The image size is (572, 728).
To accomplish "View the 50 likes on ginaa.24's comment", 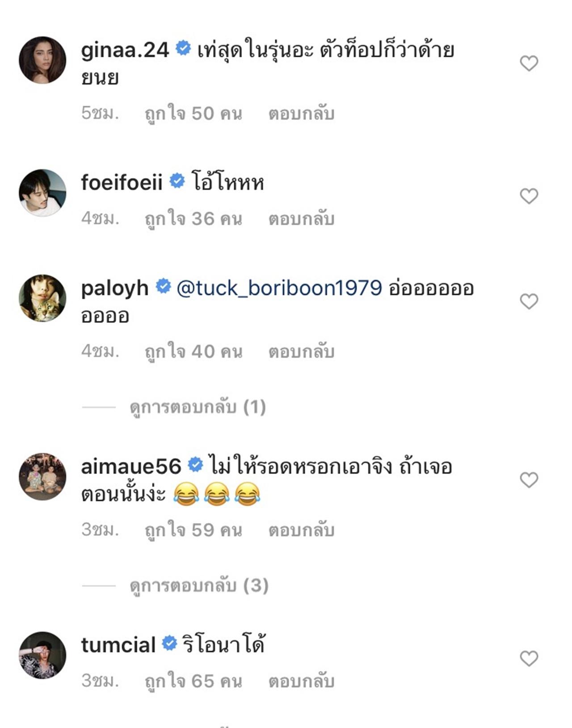I will [193, 114].
